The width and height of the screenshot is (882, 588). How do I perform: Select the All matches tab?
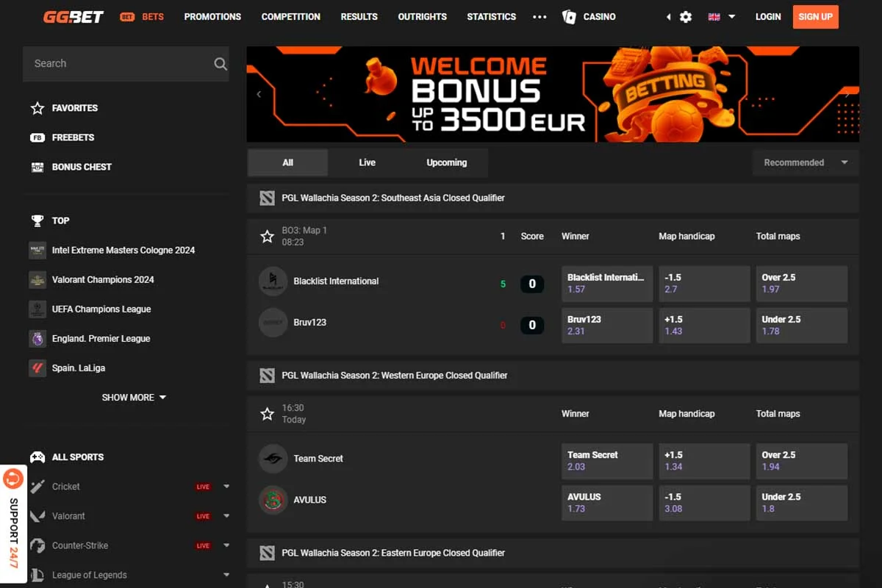[x=288, y=162]
